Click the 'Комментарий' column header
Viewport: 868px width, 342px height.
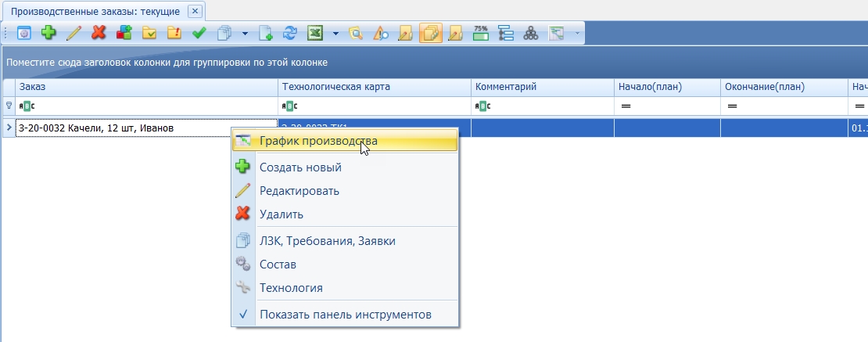pos(543,87)
